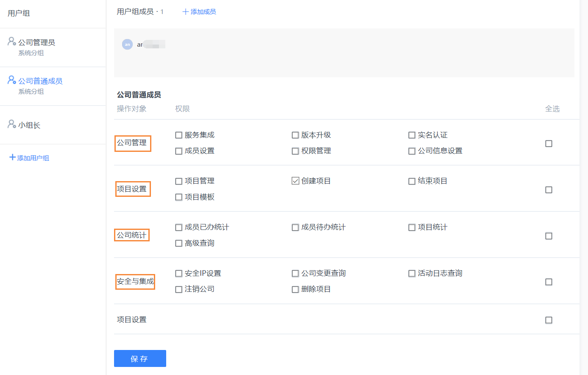Click the 小组长 user group icon
The width and height of the screenshot is (588, 375).
(12, 124)
